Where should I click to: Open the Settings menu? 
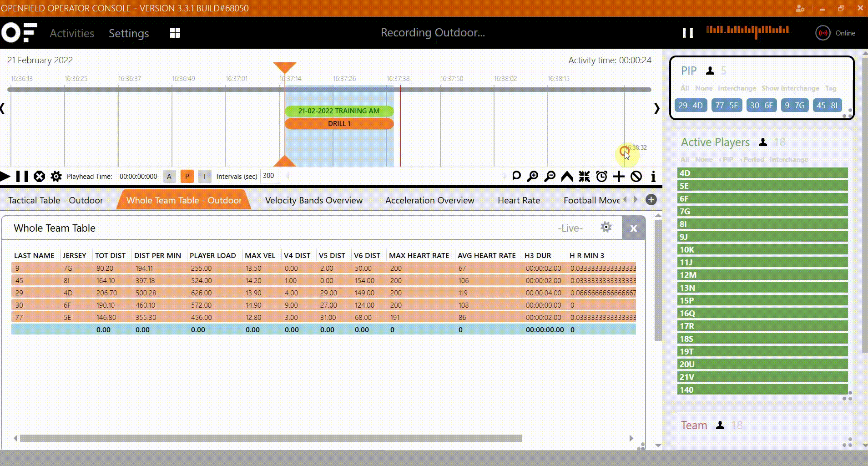(x=129, y=33)
